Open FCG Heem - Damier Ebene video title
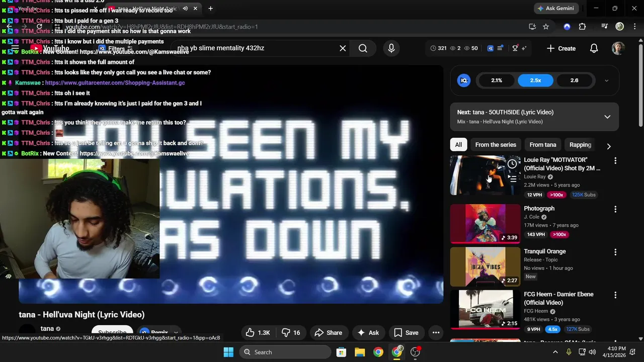This screenshot has height=362, width=644. 558,298
